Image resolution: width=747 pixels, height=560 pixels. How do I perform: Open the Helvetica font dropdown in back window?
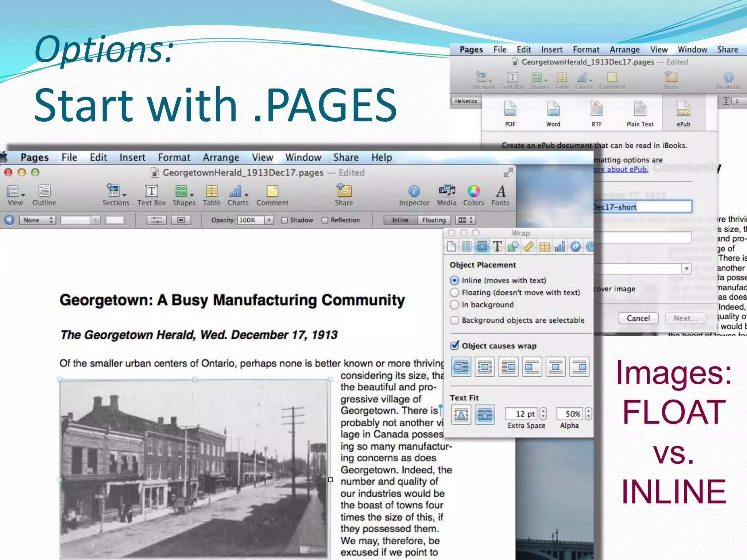[467, 101]
